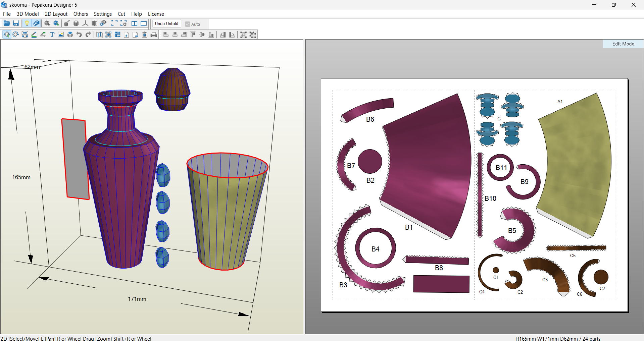Align selected parts to vertical middle
Viewport: 644px width, 341px height.
pyautogui.click(x=202, y=35)
